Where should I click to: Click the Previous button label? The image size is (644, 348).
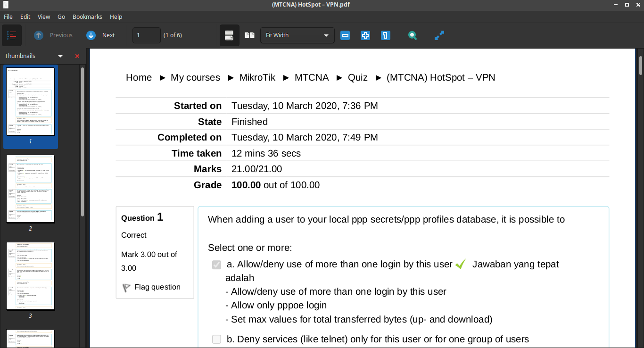(x=61, y=35)
